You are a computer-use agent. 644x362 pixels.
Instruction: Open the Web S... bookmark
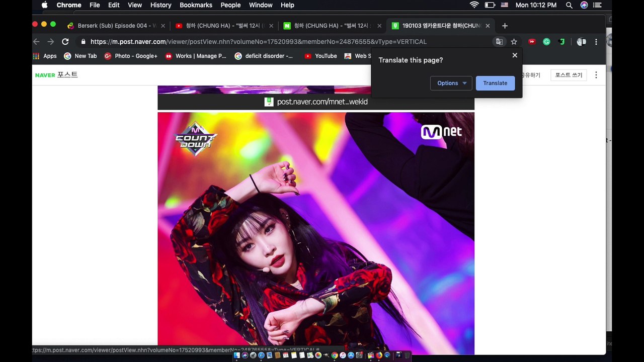point(358,56)
